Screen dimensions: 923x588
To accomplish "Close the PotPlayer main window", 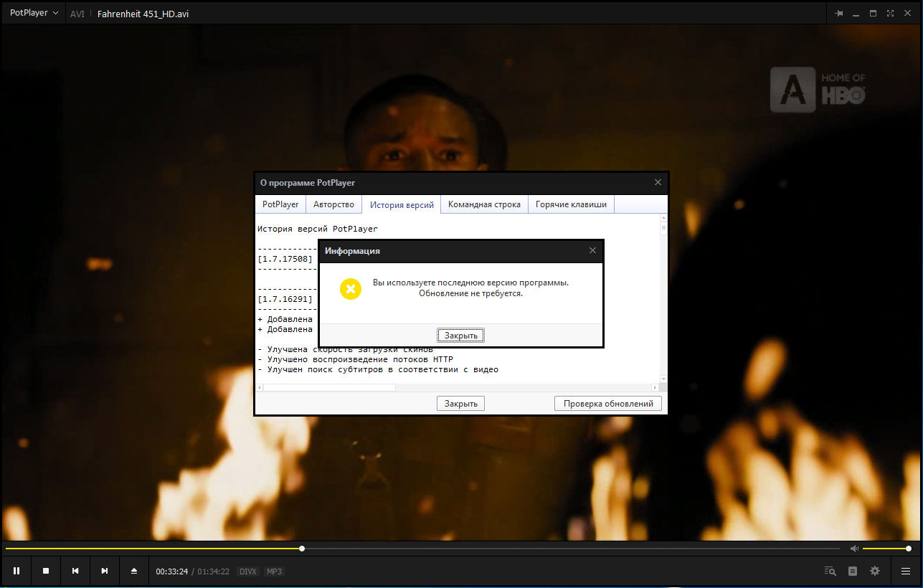I will click(908, 13).
